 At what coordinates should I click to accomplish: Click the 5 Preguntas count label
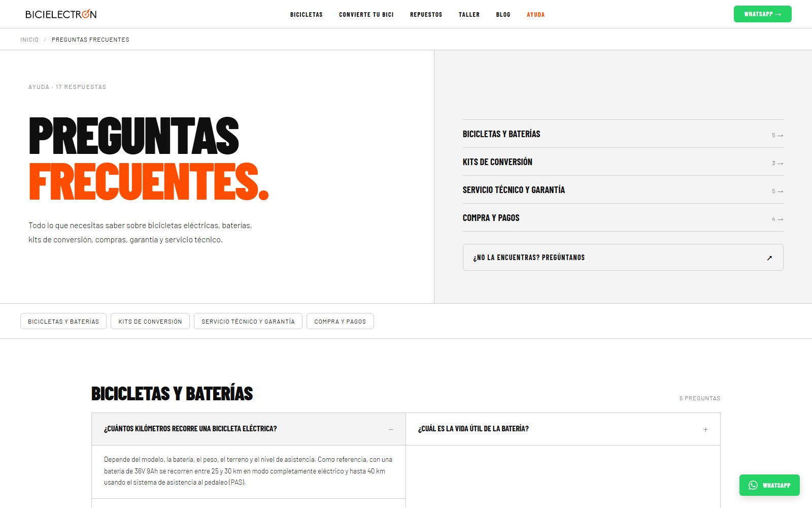pos(700,398)
